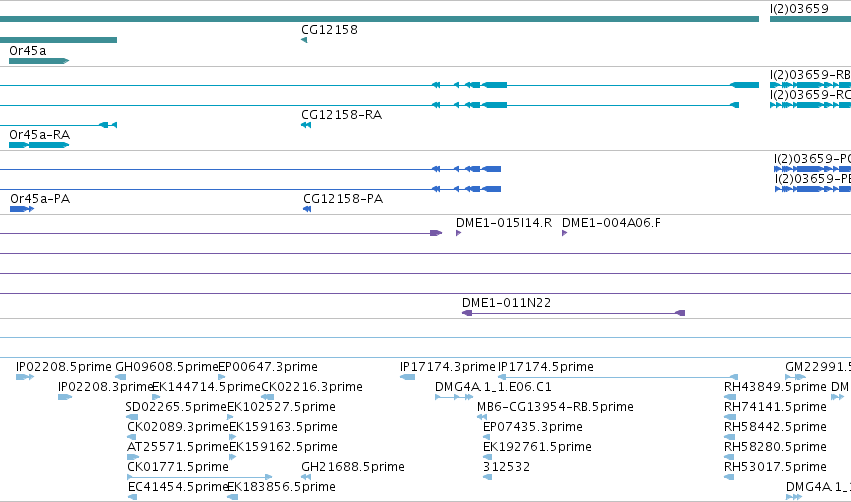Open the EK183856.5prime label
The image size is (851, 502).
coord(281,487)
